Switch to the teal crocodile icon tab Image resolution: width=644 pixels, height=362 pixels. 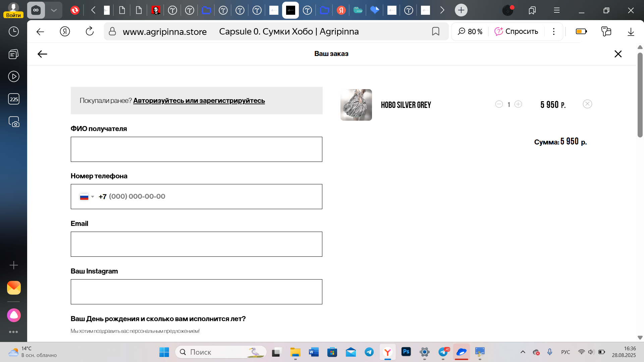[x=358, y=10]
